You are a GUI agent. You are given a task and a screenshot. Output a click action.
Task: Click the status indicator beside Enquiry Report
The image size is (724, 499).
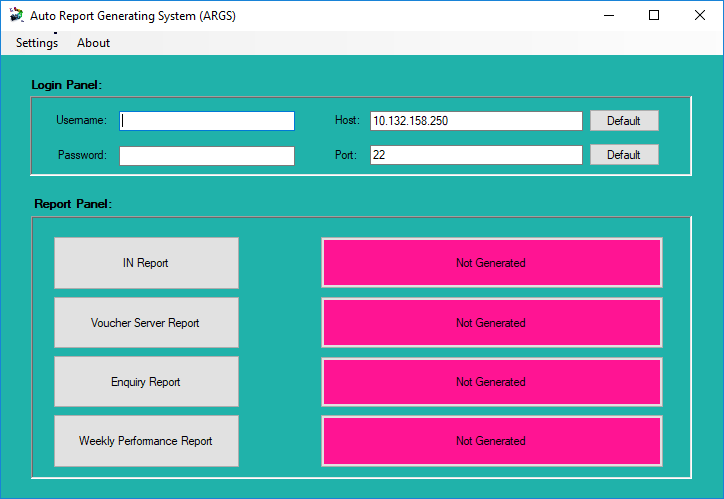(x=491, y=382)
